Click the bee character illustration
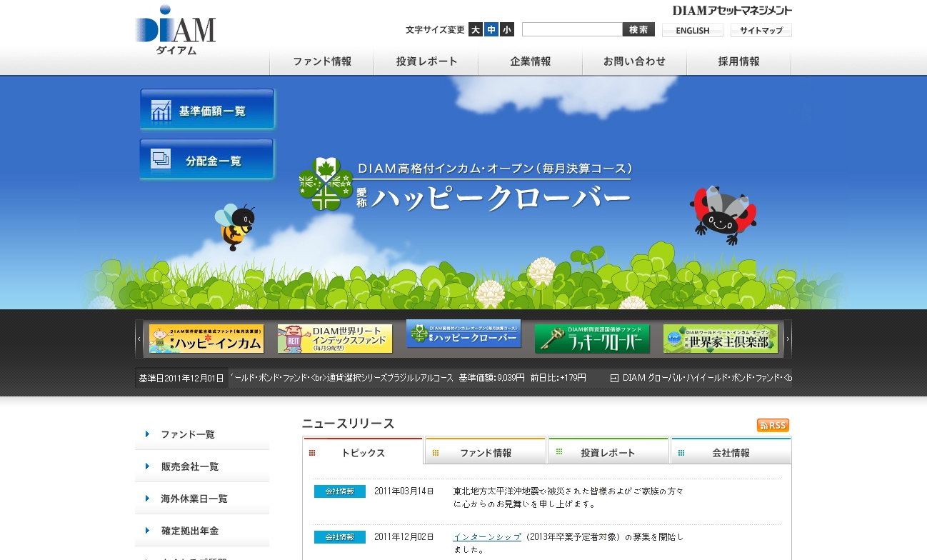 point(234,226)
